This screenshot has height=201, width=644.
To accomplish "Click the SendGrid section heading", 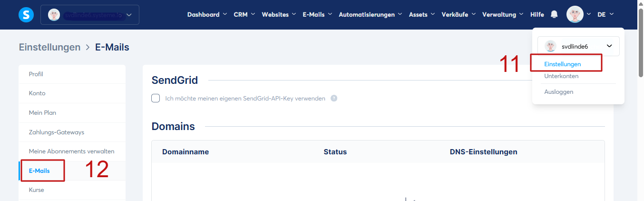I will click(x=175, y=80).
